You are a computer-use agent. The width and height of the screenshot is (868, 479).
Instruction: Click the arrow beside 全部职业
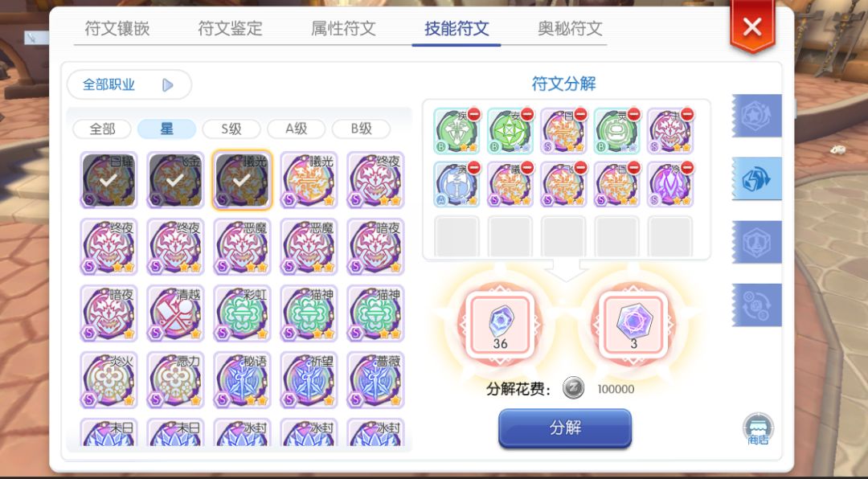(x=168, y=84)
